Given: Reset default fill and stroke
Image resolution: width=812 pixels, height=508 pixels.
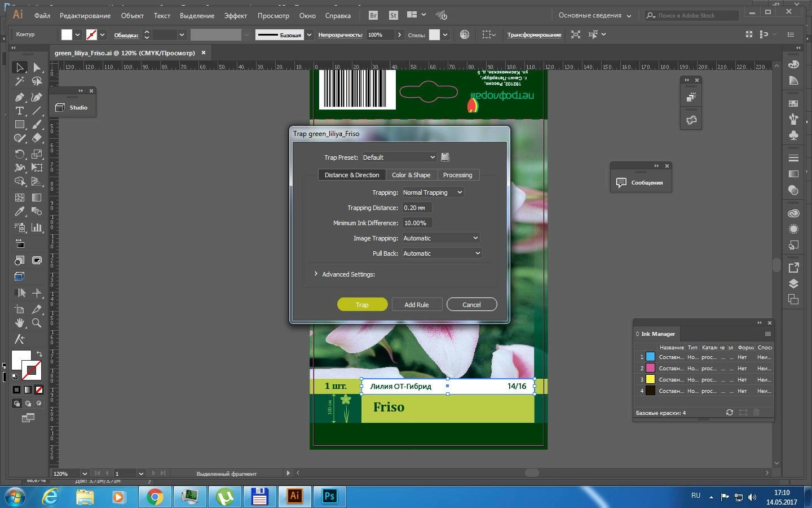Looking at the screenshot, I should [15, 376].
